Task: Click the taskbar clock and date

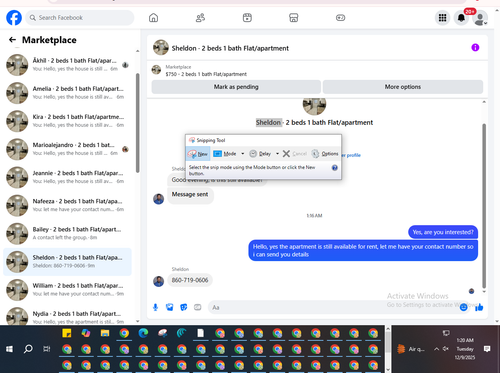Action: point(465,349)
